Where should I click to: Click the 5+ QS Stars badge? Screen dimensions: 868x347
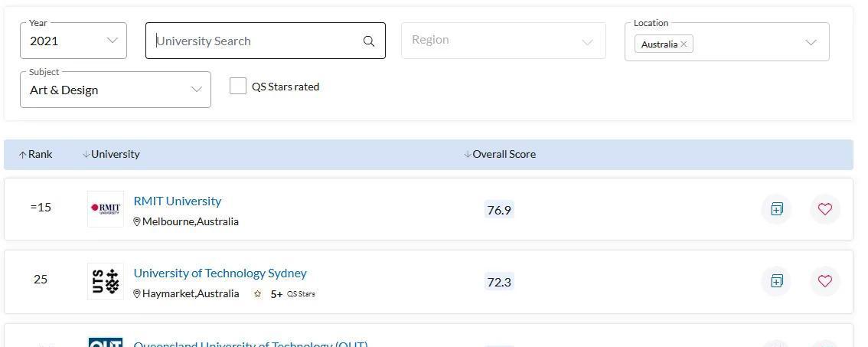tap(285, 294)
